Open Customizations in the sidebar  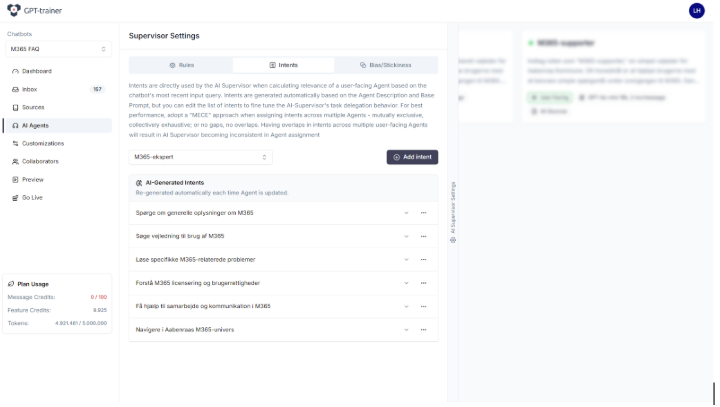[57, 143]
